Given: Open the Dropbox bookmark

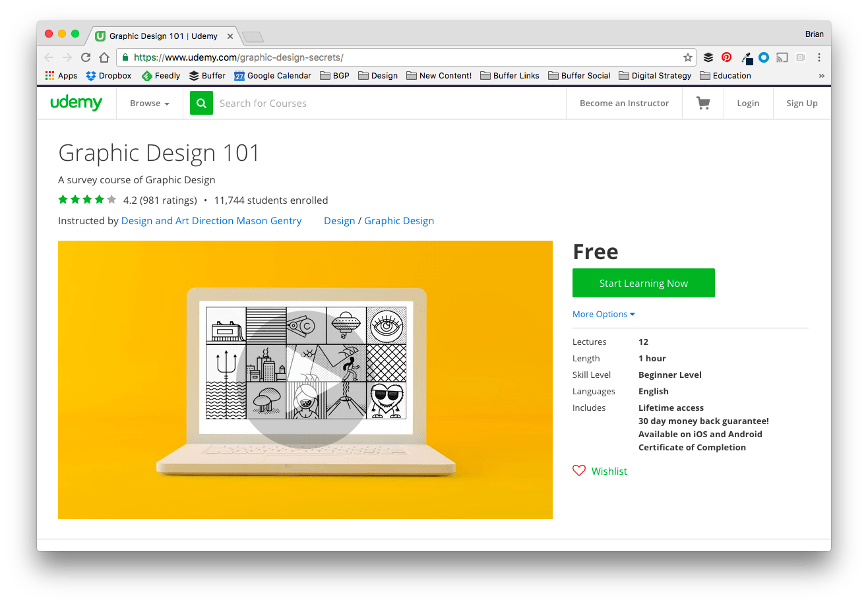Looking at the screenshot, I should 108,75.
